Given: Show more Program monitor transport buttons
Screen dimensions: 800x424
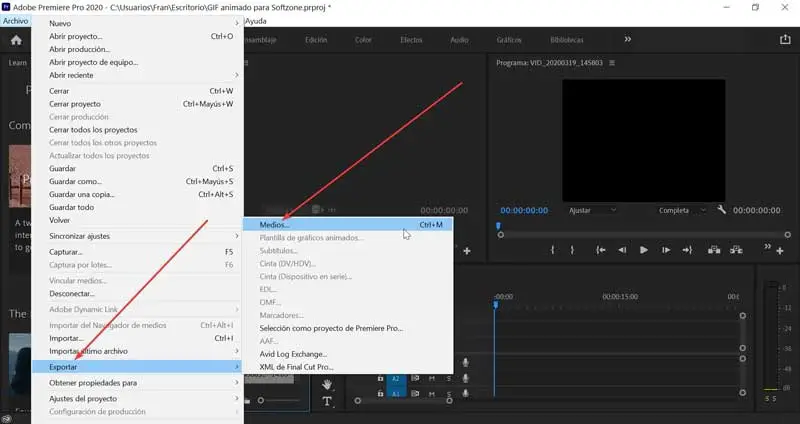Looking at the screenshot, I should pyautogui.click(x=767, y=247).
